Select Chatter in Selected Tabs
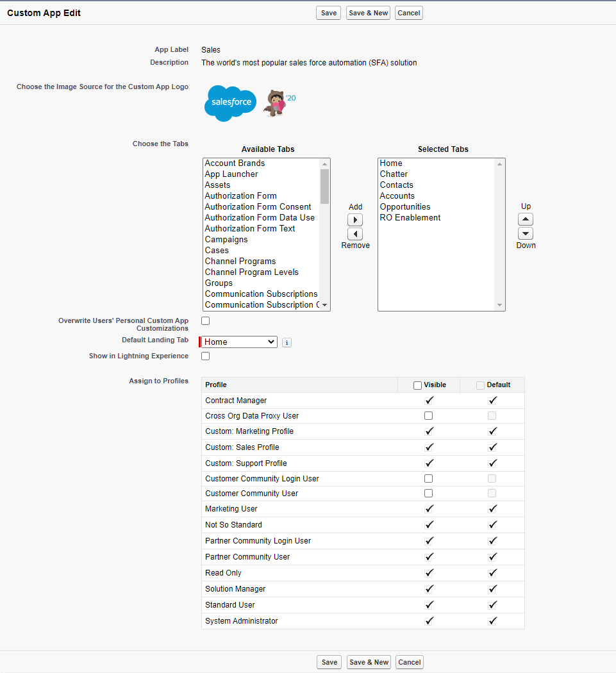Viewport: 616px width, 673px height. coord(436,174)
